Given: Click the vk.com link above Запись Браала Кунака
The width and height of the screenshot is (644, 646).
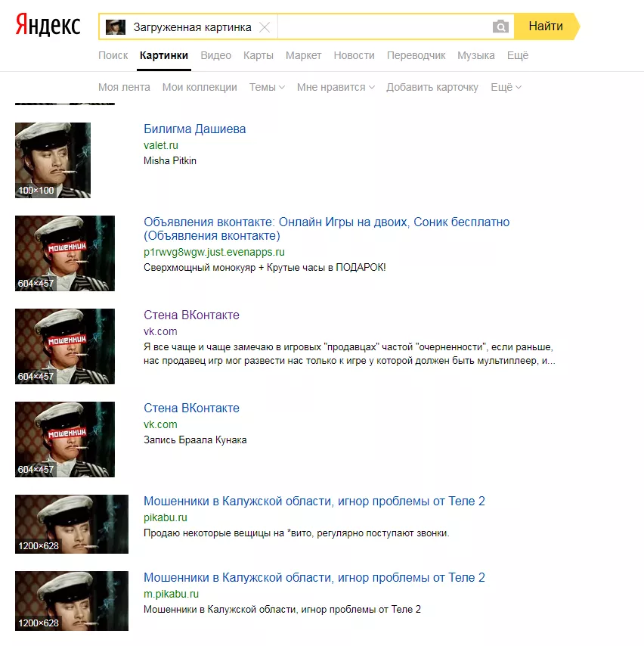Looking at the screenshot, I should coord(160,425).
